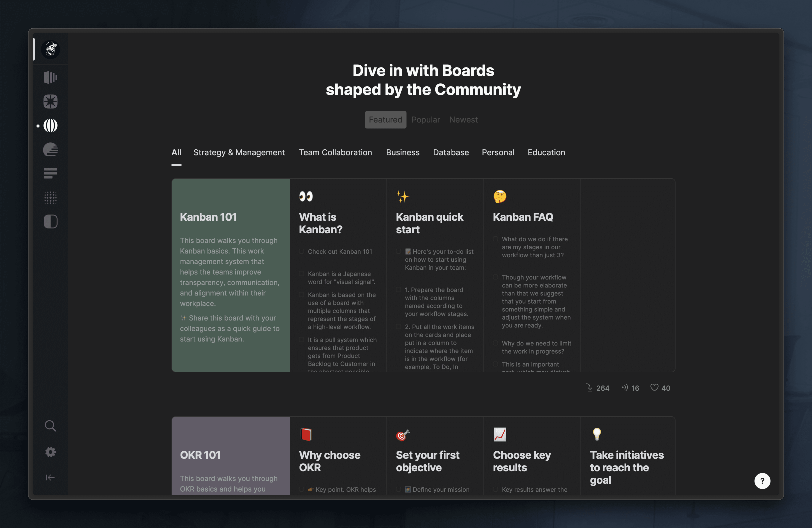This screenshot has height=528, width=812.
Task: Tick the 'It is a pull system' checkbox
Action: [301, 340]
